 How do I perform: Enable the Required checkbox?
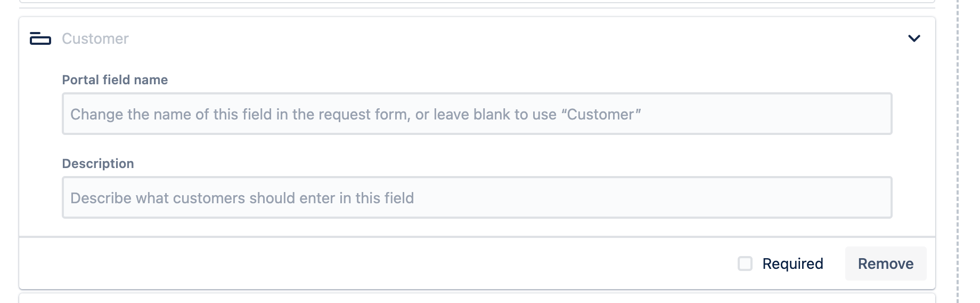point(745,264)
